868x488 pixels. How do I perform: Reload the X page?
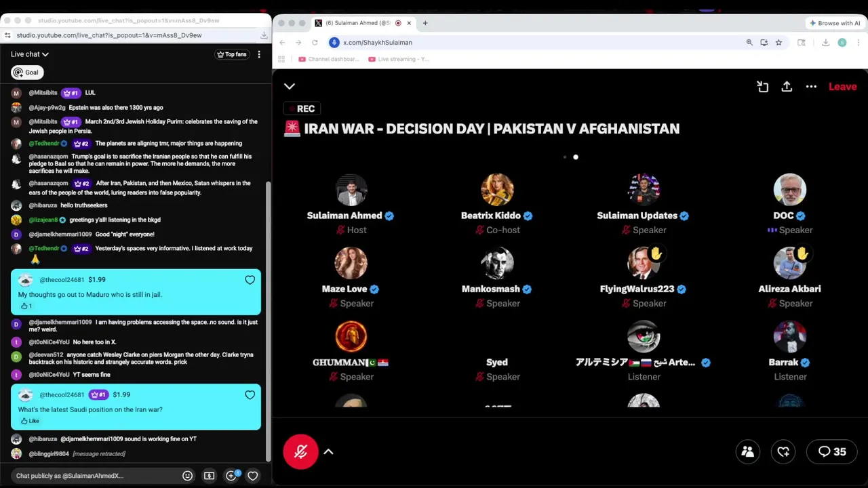[x=315, y=43]
